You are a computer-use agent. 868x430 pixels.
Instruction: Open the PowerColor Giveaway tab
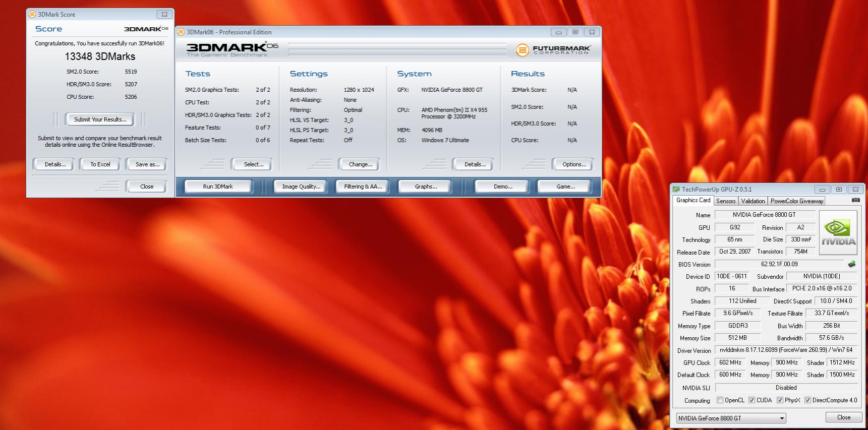coord(797,201)
